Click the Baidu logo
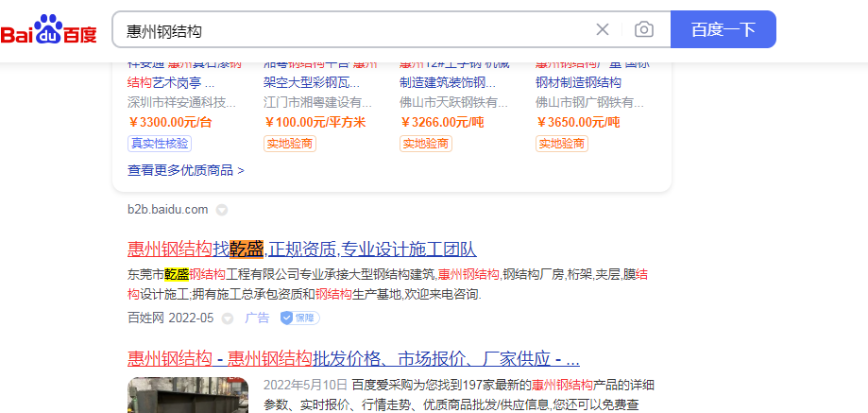Screen dimensions: 868x413 tap(49, 29)
